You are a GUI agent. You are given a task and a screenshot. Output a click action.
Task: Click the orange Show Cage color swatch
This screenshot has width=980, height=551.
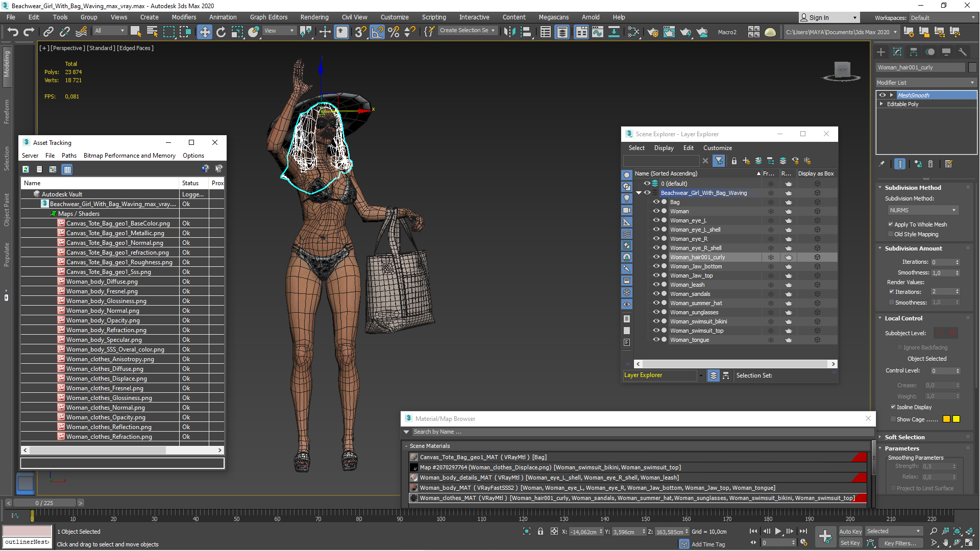[946, 419]
